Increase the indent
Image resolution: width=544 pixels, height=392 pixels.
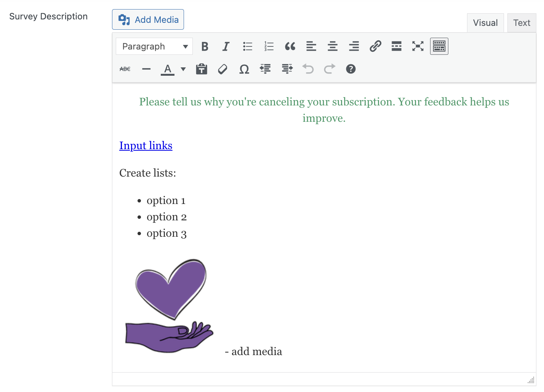(287, 69)
